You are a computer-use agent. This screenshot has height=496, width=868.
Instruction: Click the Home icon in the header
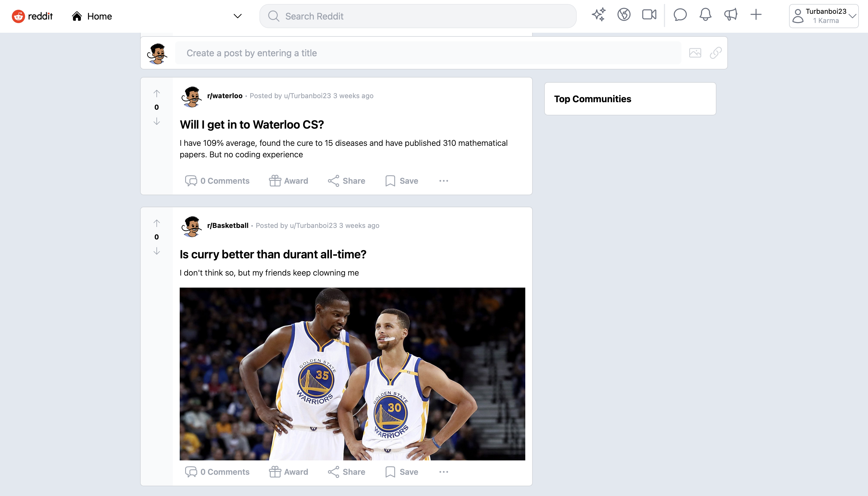77,16
